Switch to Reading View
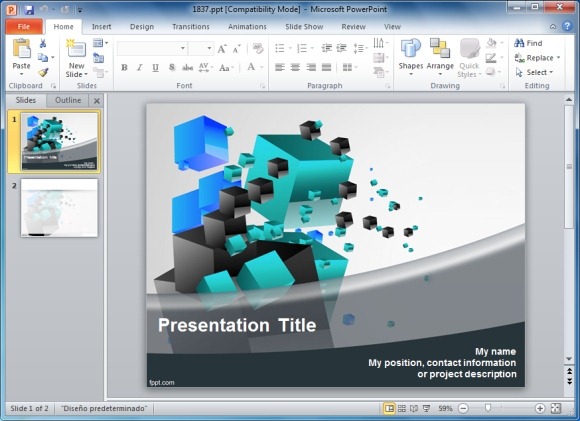Viewport: 580px width, 421px height. (414, 408)
